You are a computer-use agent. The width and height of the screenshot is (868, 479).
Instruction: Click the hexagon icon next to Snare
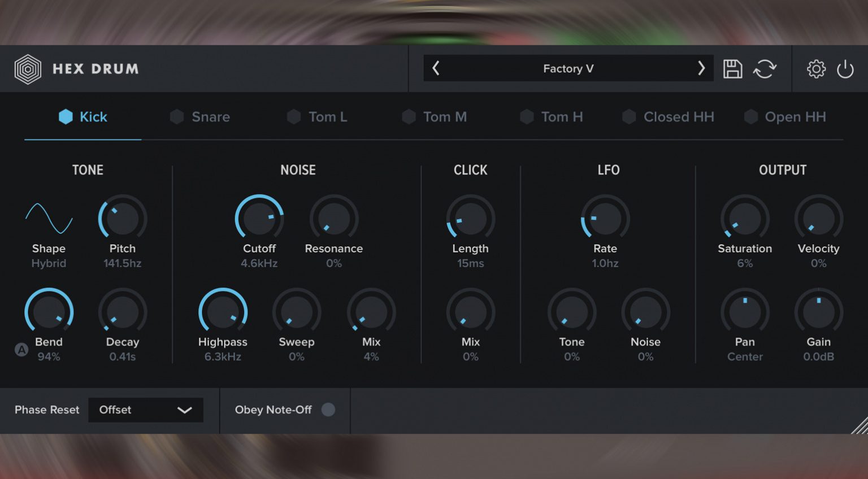click(177, 117)
